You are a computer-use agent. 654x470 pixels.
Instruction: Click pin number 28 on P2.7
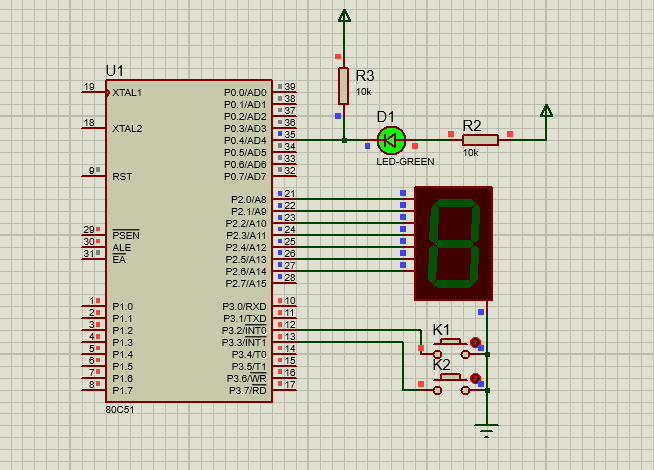[290, 277]
